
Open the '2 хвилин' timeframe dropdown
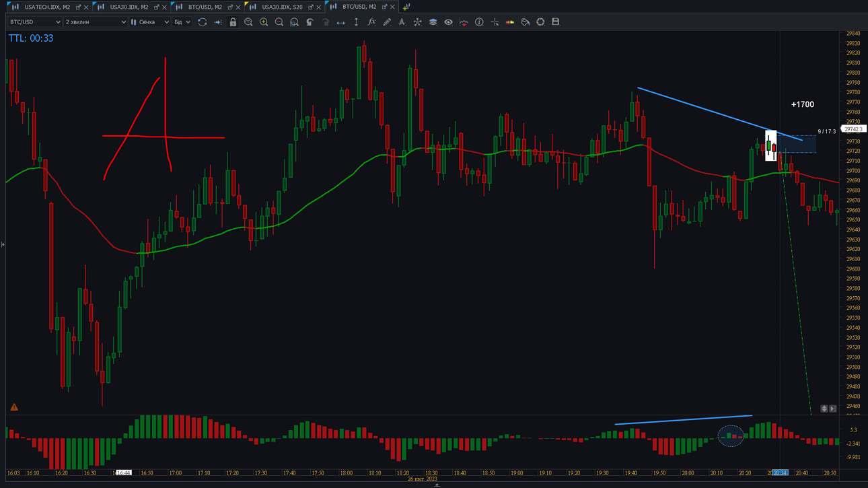coord(96,22)
